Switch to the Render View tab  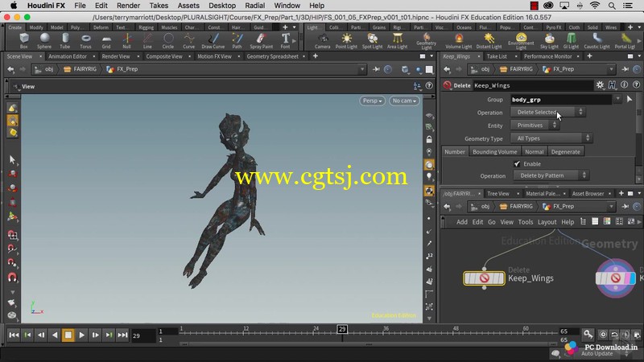116,56
